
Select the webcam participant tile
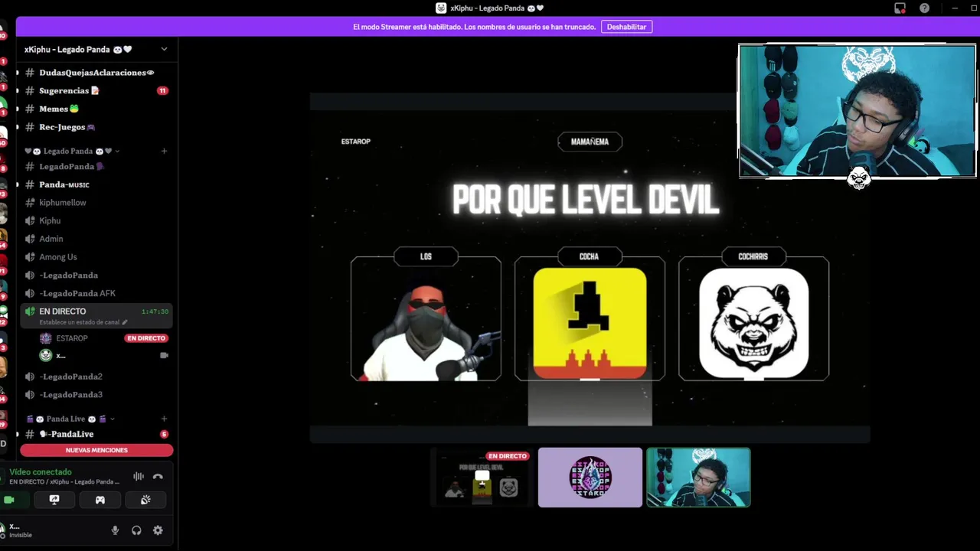(698, 478)
